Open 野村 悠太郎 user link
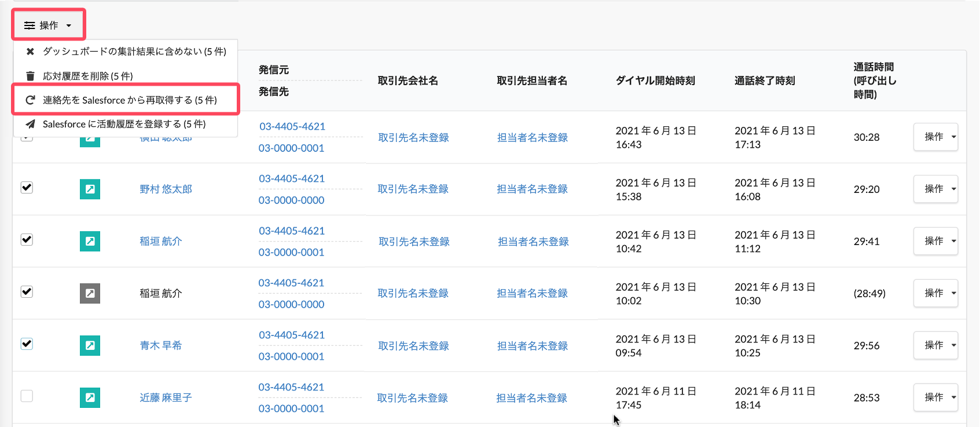The image size is (980, 427). coord(166,189)
